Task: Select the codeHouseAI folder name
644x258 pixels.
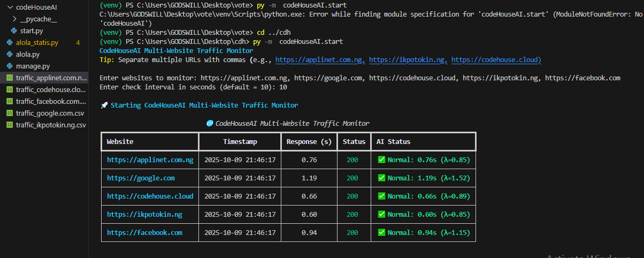Action: click(36, 7)
